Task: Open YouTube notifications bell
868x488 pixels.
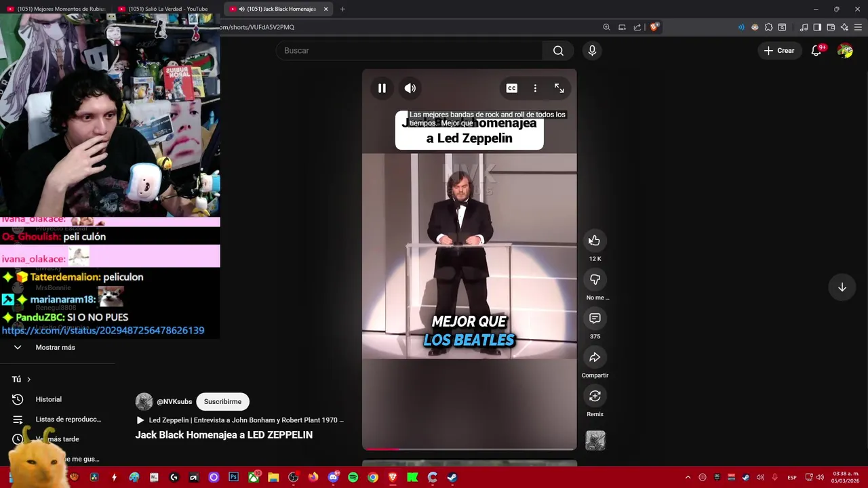Action: (816, 51)
